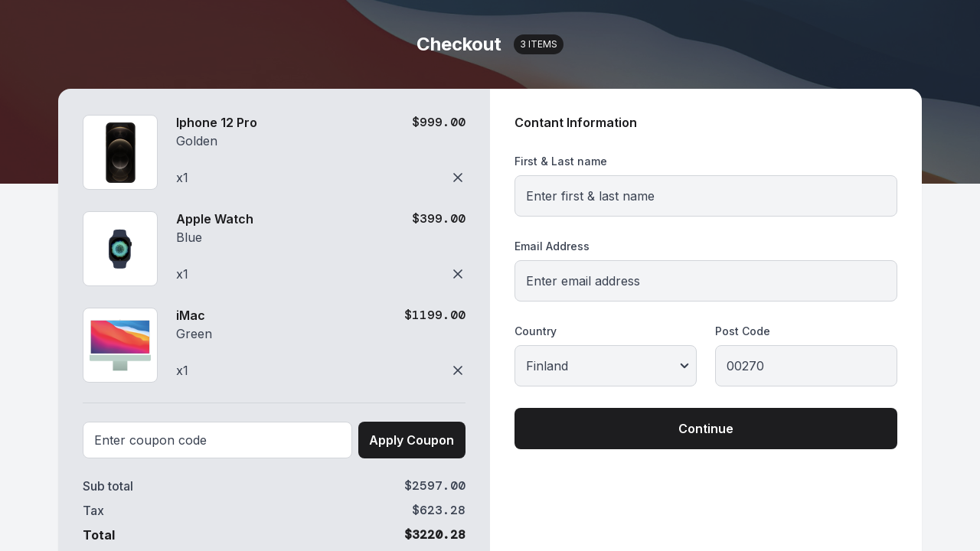Focus the coupon code input field

(217, 440)
